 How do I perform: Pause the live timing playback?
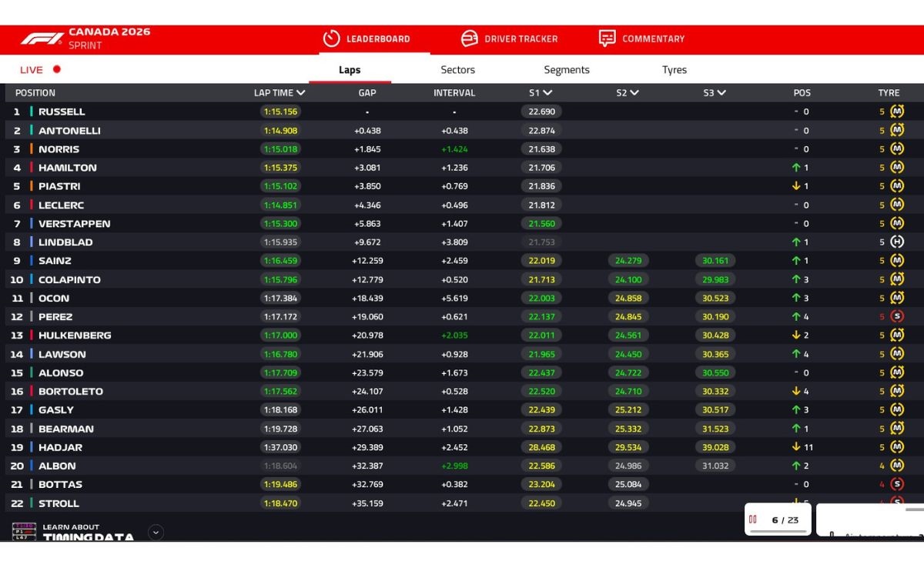point(753,519)
